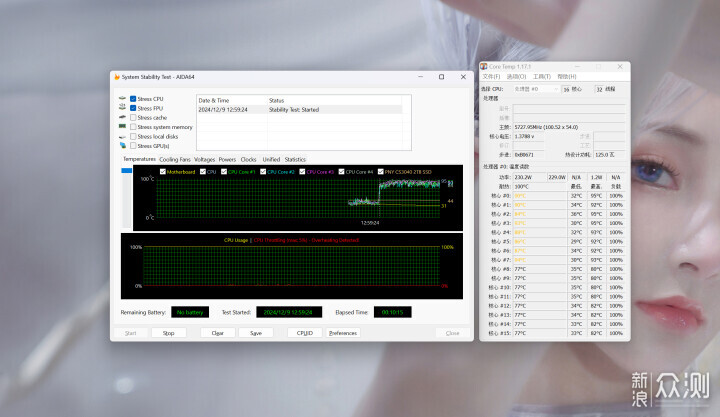Image resolution: width=720 pixels, height=417 pixels.
Task: Open the 文件(F) menu in Core Temp
Action: [491, 76]
